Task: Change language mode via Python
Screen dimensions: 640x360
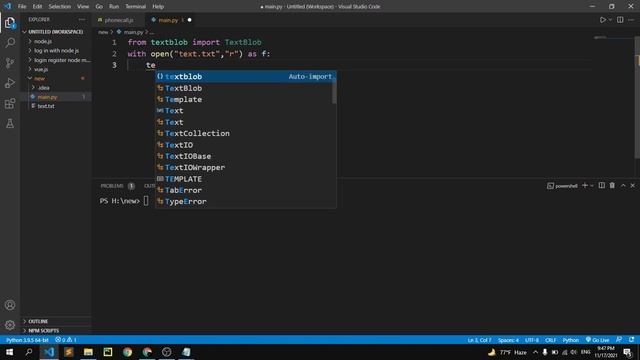Action: (x=571, y=340)
